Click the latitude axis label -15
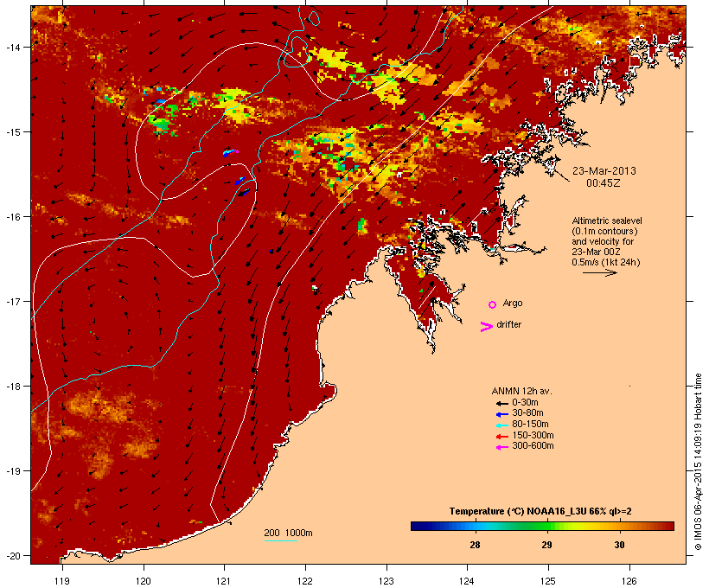This screenshot has height=588, width=709. click(13, 132)
